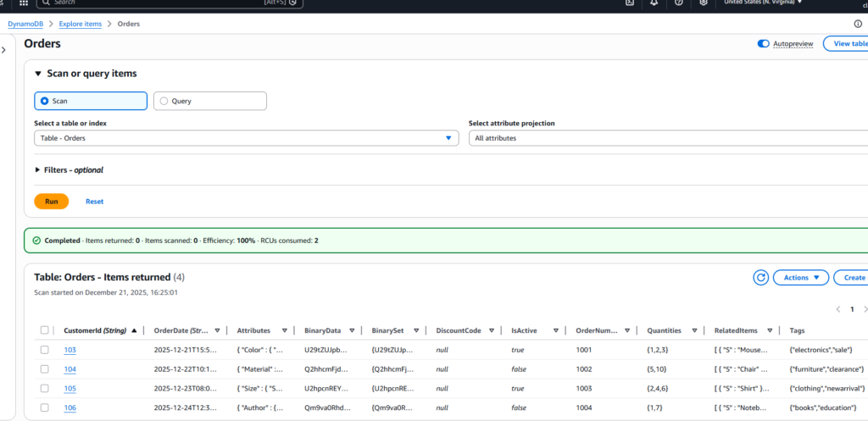Open the CloudShell terminal icon
Screen dimensions: 868x421
click(630, 3)
